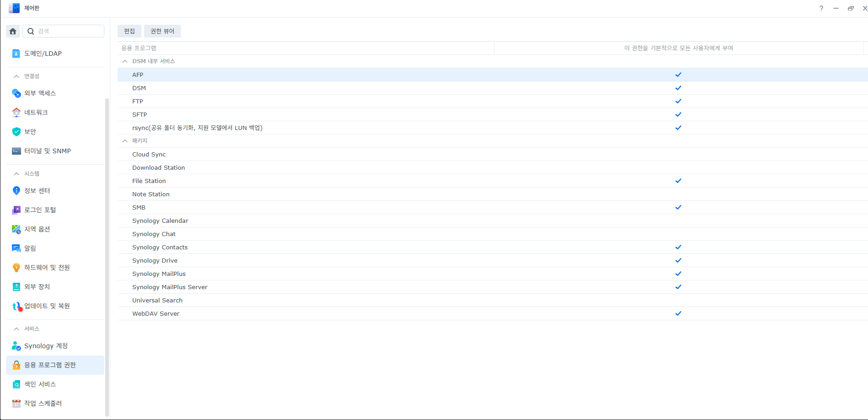Select the 네트워크 house icon
This screenshot has height=420, width=868.
(16, 113)
